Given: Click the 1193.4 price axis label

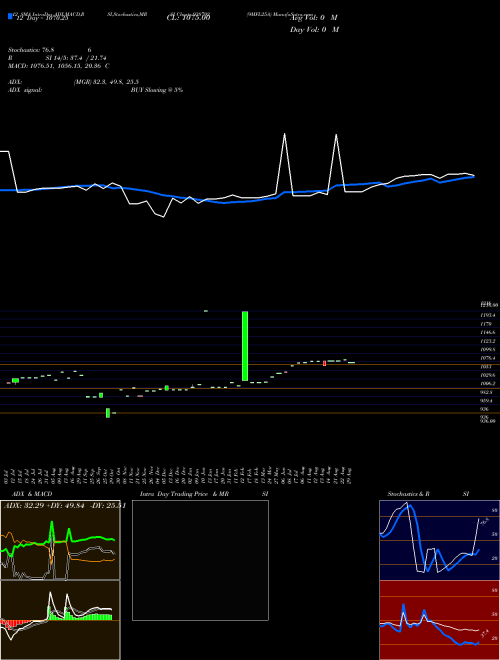Looking at the screenshot, I should pyautogui.click(x=488, y=315).
